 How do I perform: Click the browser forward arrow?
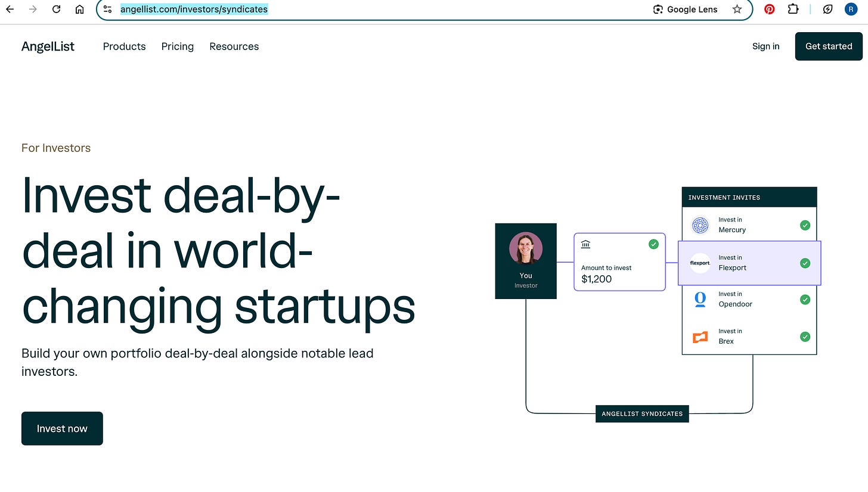(x=33, y=9)
